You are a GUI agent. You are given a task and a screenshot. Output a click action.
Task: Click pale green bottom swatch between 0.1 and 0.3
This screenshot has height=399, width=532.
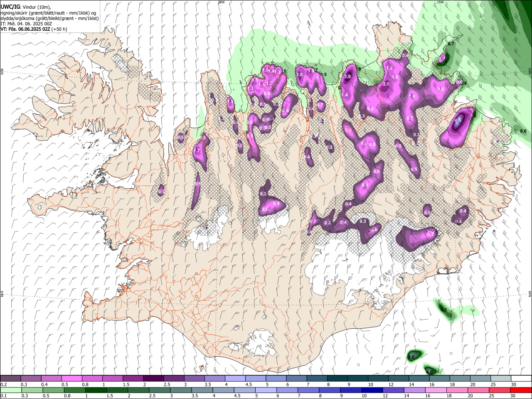click(x=11, y=390)
